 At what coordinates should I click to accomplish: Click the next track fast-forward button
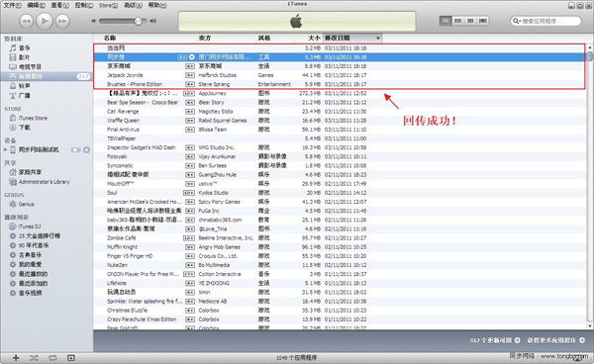tap(62, 21)
